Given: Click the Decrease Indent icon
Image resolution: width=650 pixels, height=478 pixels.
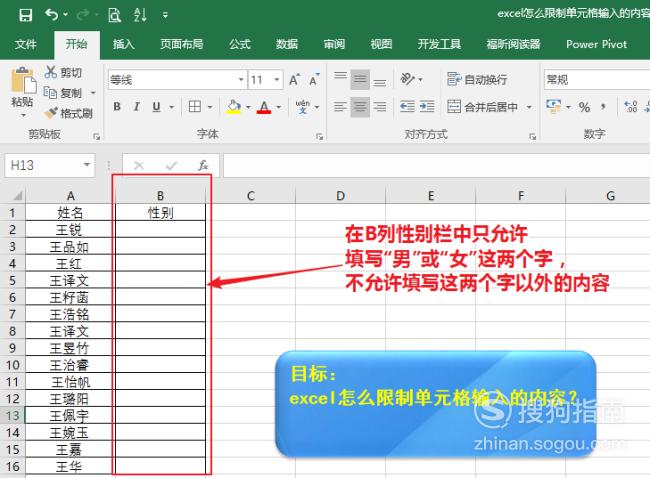Looking at the screenshot, I should [x=407, y=107].
